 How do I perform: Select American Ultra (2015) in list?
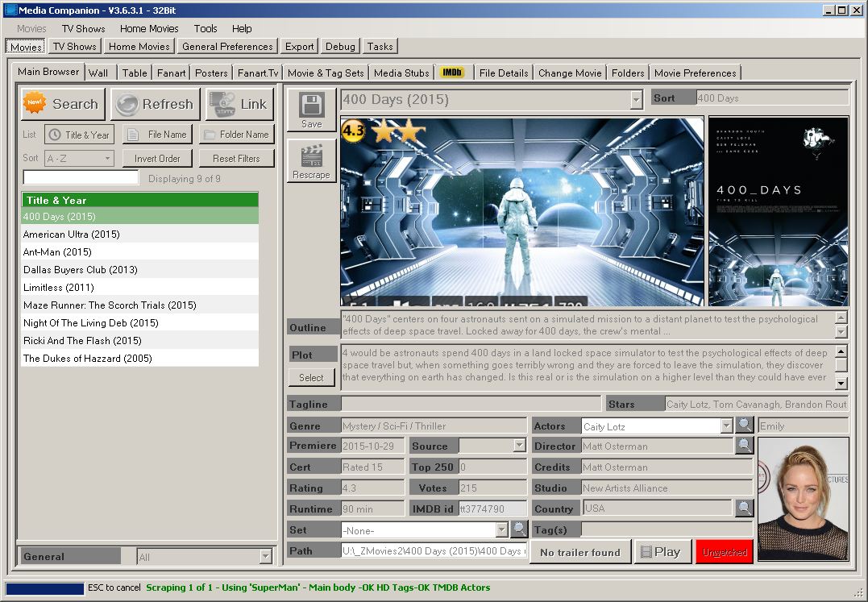(x=139, y=234)
